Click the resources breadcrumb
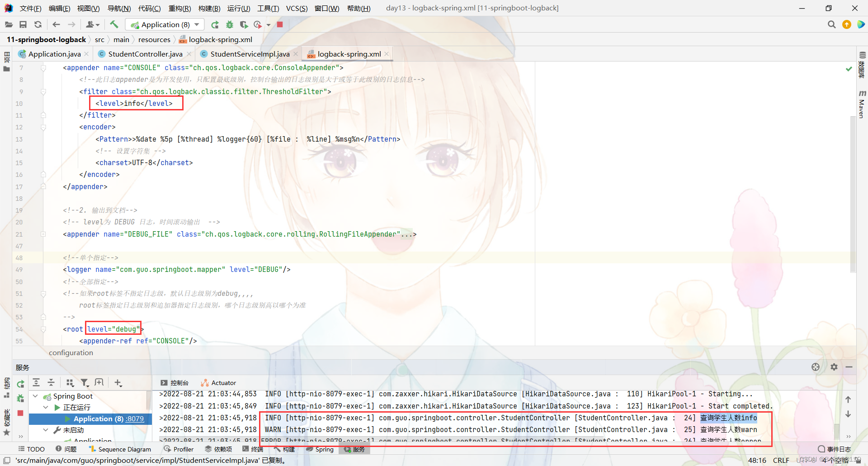 154,40
